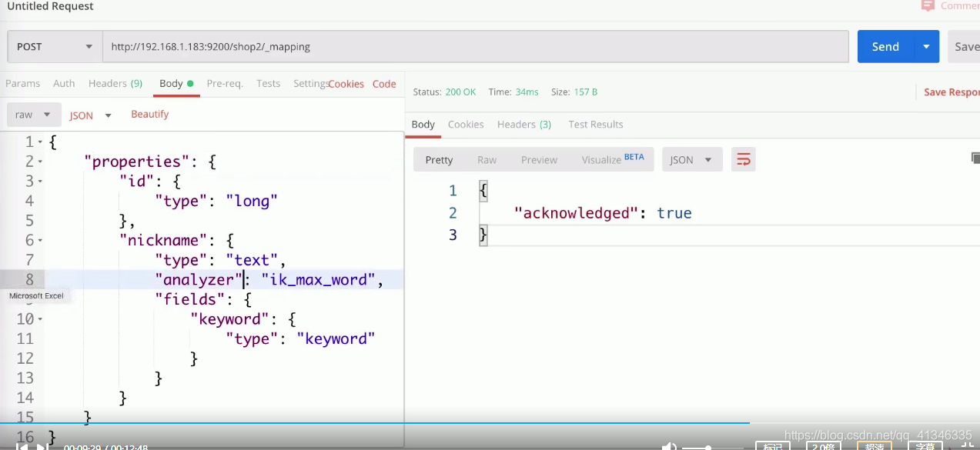
Task: Click the "fields": { line in editor
Action: click(x=203, y=299)
